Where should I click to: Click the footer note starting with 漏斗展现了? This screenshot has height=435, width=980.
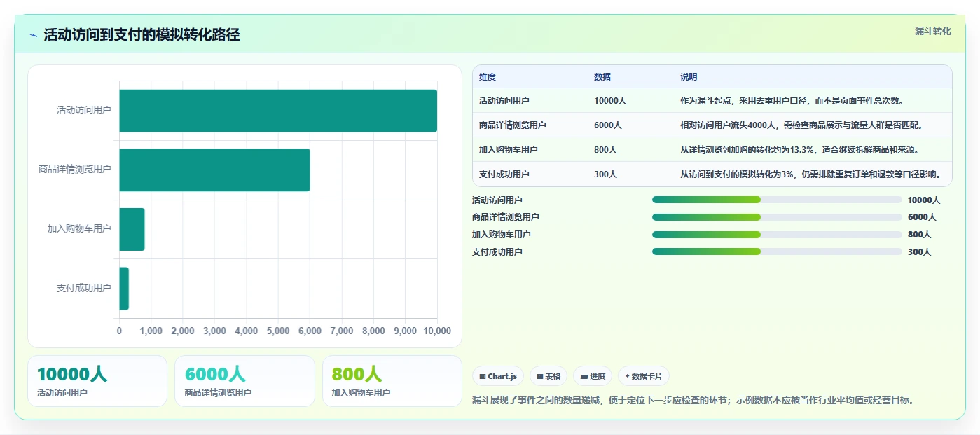(693, 400)
